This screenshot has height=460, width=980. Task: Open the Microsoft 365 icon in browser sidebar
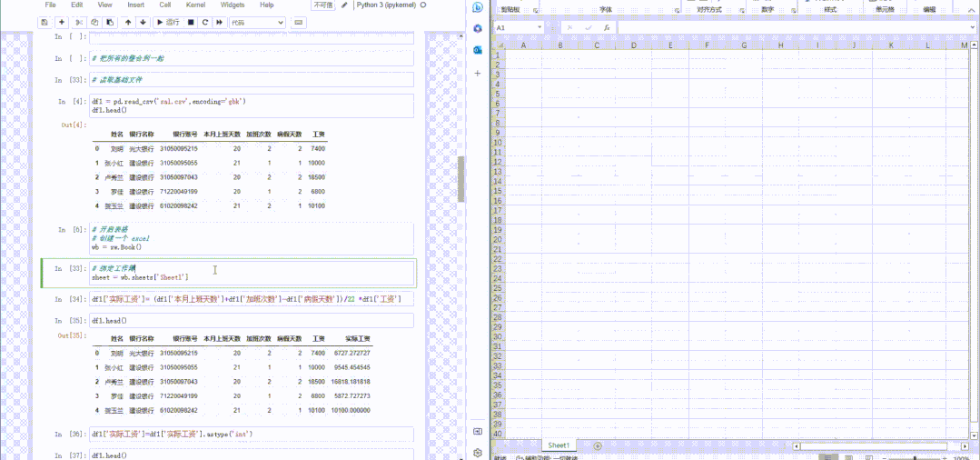tap(478, 28)
